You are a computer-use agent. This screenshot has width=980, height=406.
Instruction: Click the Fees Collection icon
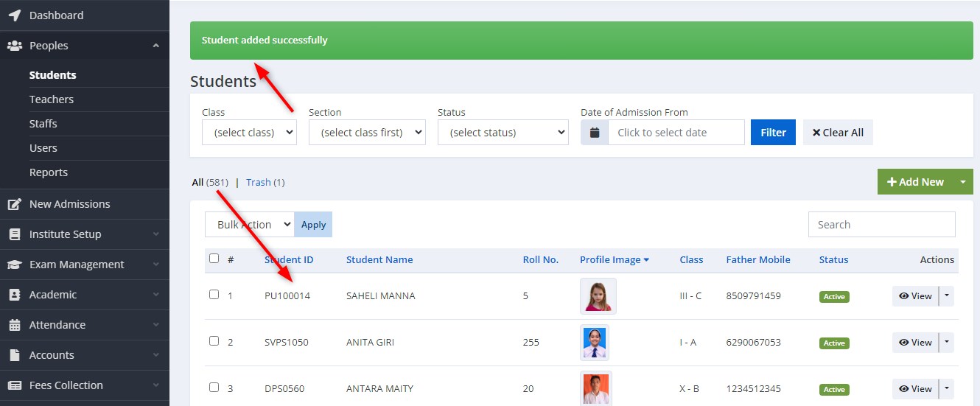pyautogui.click(x=15, y=385)
